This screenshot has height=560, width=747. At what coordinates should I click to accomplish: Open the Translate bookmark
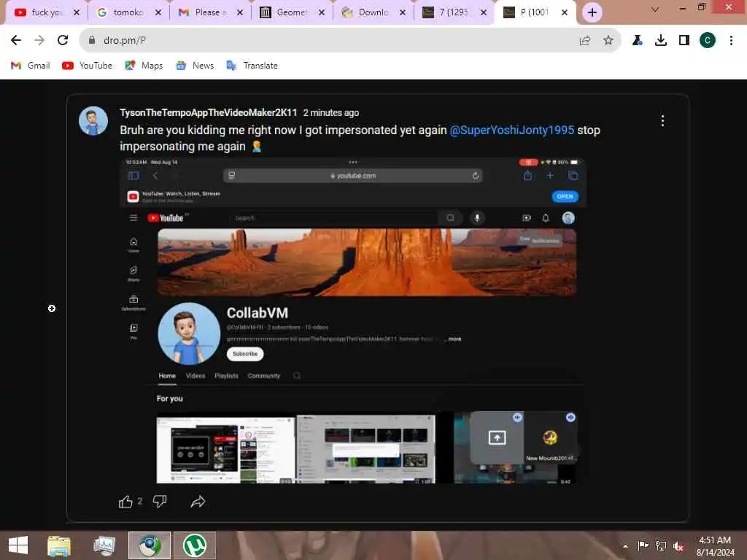tap(252, 66)
